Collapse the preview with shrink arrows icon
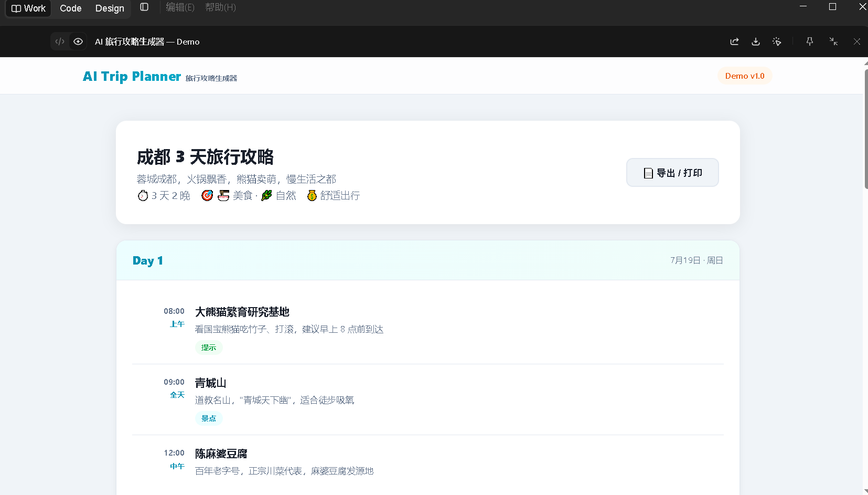Image resolution: width=868 pixels, height=495 pixels. 833,41
